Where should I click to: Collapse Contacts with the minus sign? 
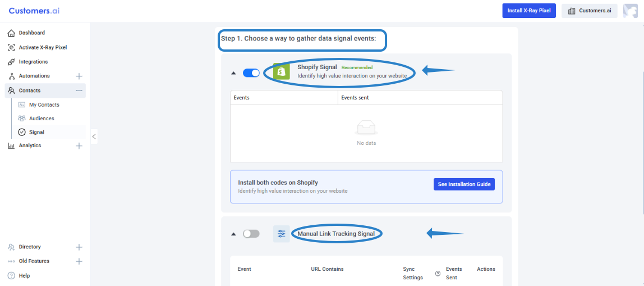coord(79,90)
